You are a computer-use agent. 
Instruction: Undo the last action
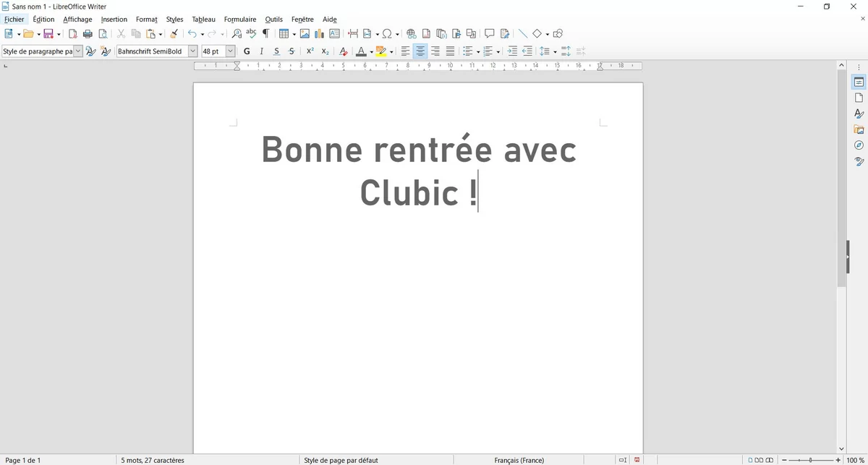192,34
